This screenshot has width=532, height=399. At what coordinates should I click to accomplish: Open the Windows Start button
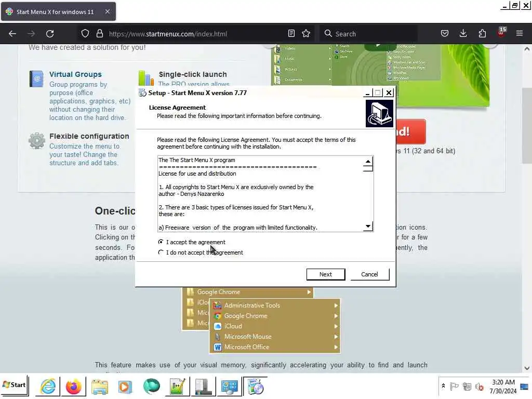pyautogui.click(x=14, y=385)
